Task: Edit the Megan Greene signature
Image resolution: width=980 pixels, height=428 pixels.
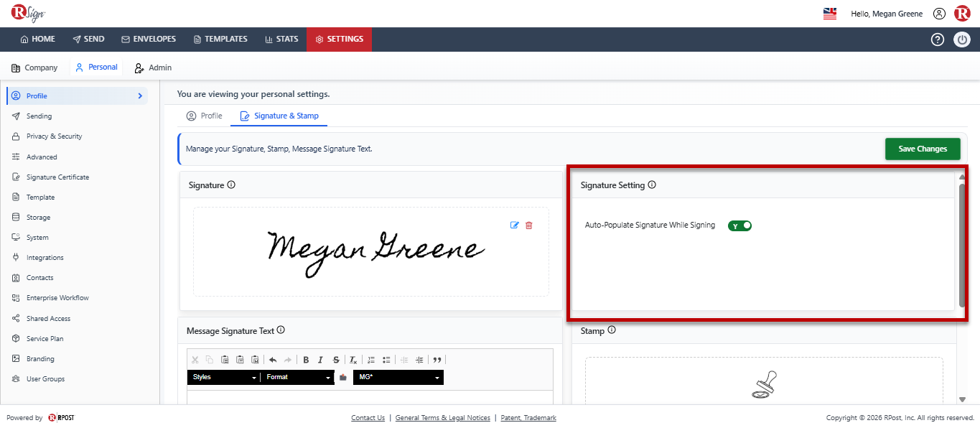Action: [514, 225]
